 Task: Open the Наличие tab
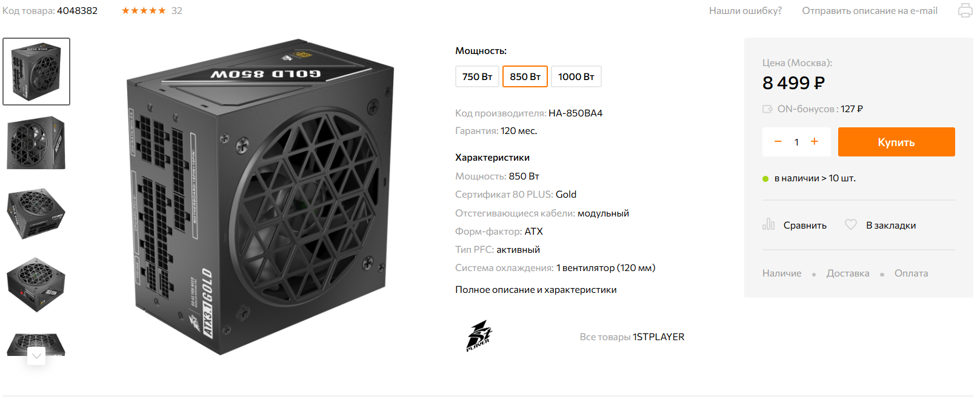[782, 273]
